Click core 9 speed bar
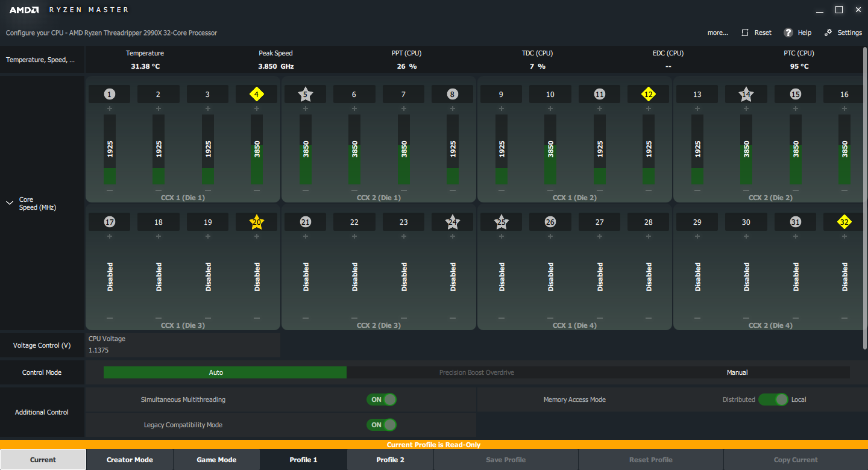The height and width of the screenshot is (470, 868). point(502,149)
